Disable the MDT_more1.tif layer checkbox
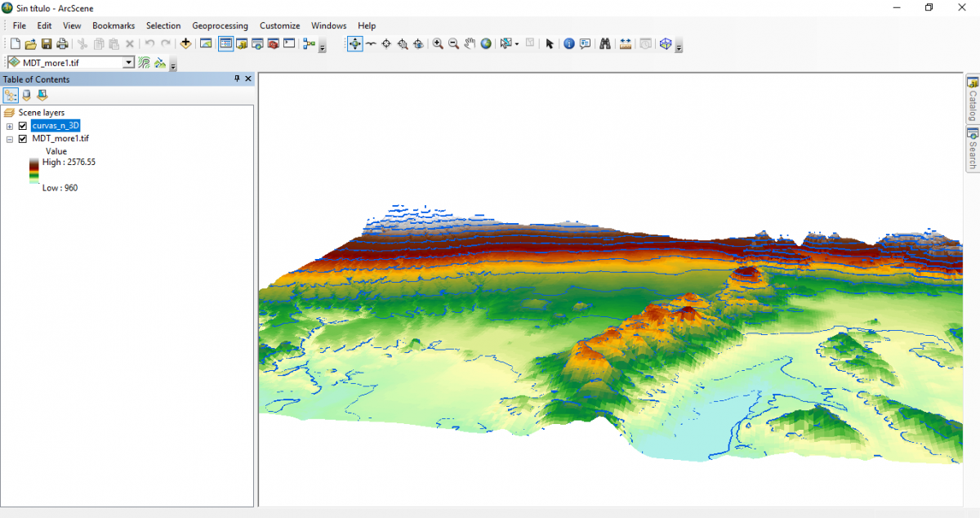This screenshot has height=518, width=980. point(22,138)
